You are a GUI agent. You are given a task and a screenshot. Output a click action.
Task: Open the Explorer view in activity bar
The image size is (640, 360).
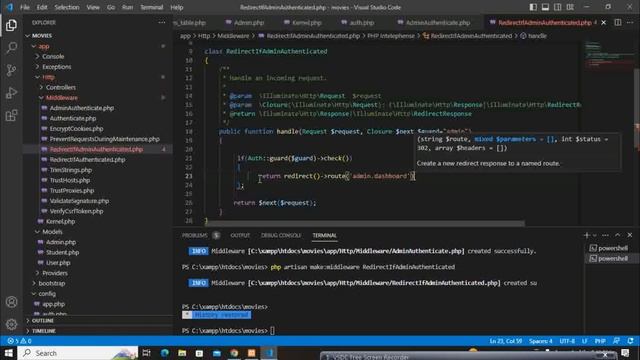11,25
